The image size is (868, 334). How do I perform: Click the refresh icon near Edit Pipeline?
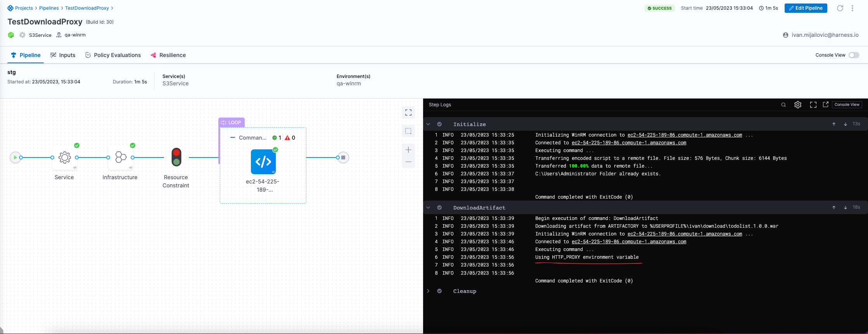pyautogui.click(x=840, y=8)
